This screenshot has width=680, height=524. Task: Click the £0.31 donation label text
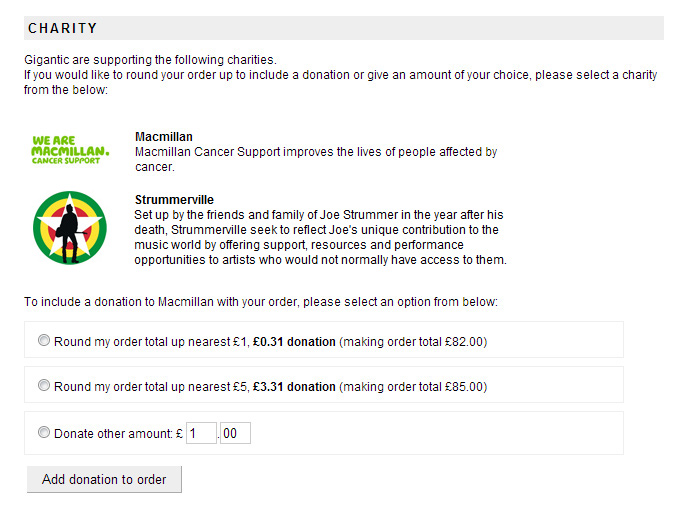pyautogui.click(x=294, y=342)
